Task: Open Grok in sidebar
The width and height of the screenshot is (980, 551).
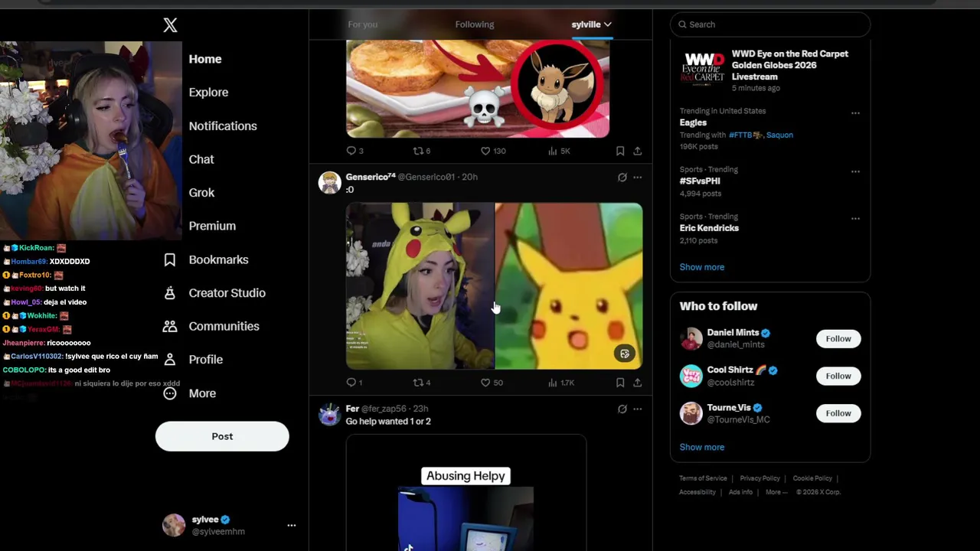Action: pyautogui.click(x=201, y=193)
